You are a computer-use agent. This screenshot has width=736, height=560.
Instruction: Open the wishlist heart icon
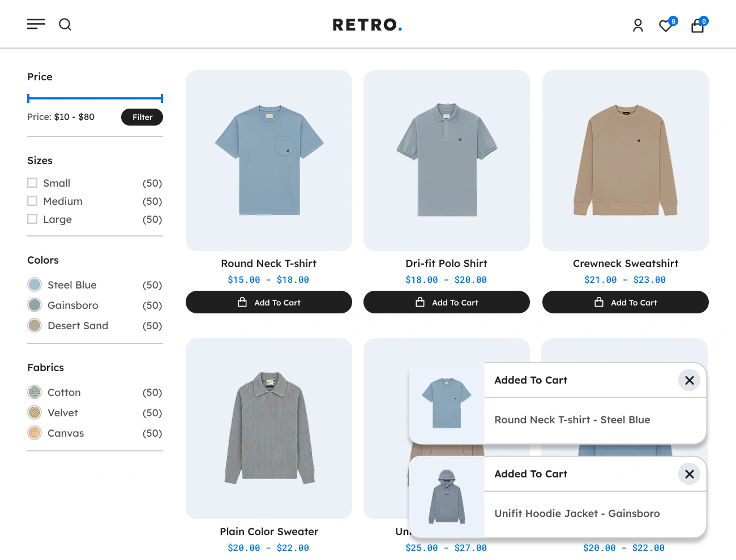pyautogui.click(x=667, y=25)
